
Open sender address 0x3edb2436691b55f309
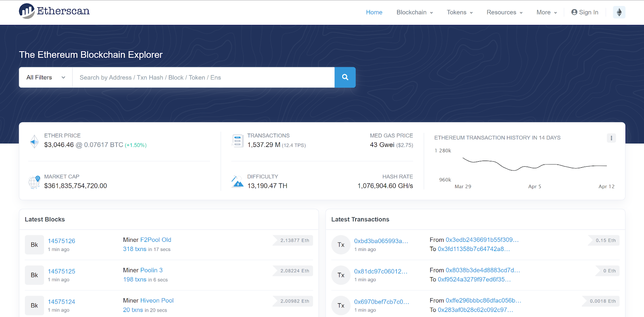[x=482, y=240]
